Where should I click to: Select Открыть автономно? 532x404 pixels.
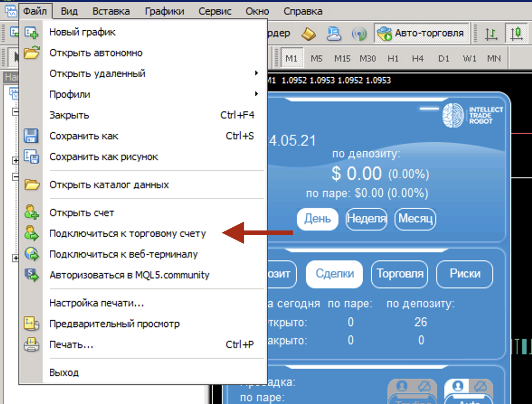pyautogui.click(x=143, y=53)
